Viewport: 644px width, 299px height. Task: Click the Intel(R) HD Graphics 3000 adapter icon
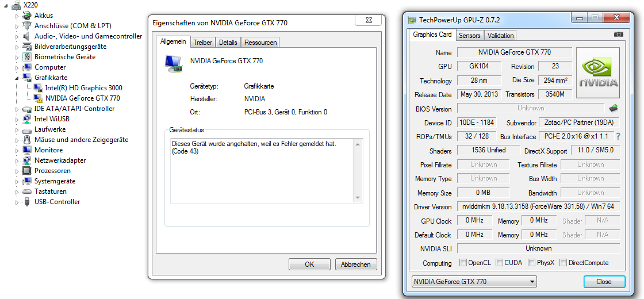click(38, 88)
